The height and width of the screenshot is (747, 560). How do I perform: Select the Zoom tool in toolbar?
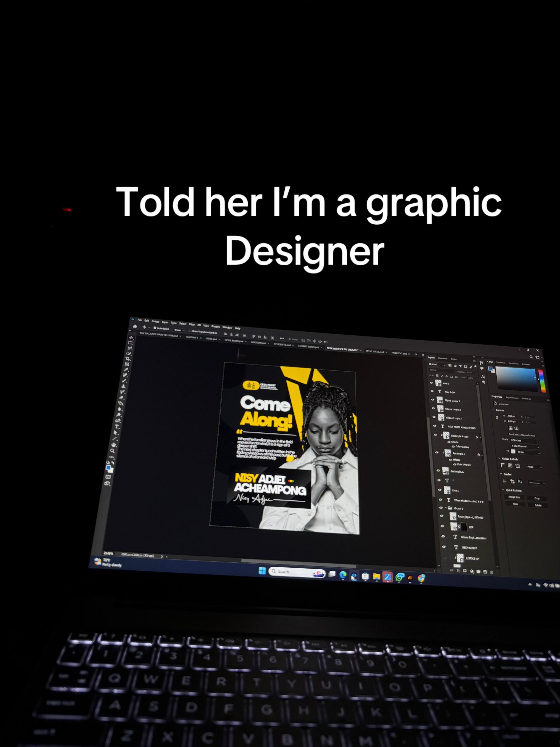(x=112, y=451)
